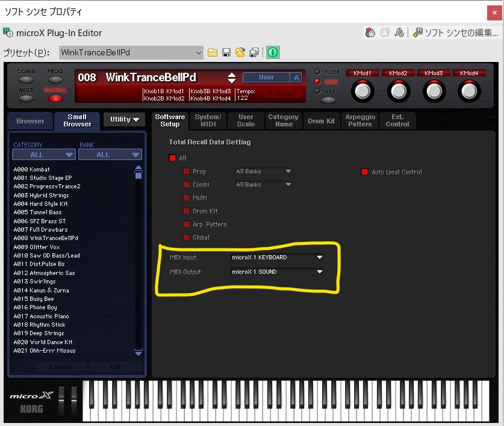This screenshot has width=504, height=426.
Task: Open preset folder icon
Action: 212,52
